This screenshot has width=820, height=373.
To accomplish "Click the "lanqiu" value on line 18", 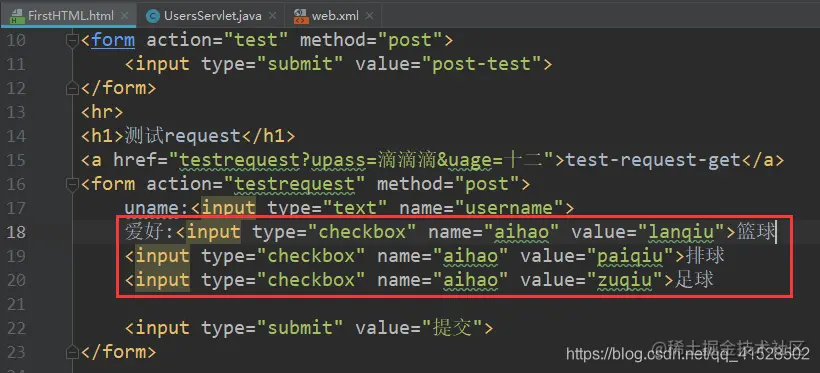I will (x=681, y=232).
